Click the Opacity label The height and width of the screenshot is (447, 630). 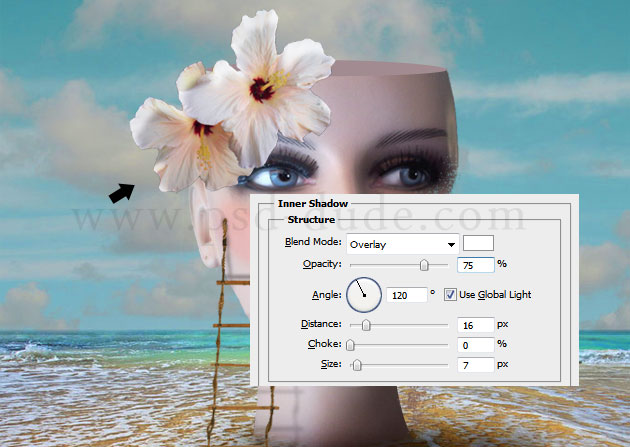click(322, 264)
